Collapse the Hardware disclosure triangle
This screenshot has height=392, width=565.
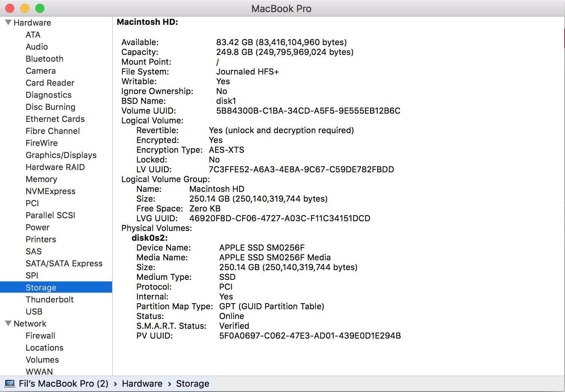click(8, 23)
